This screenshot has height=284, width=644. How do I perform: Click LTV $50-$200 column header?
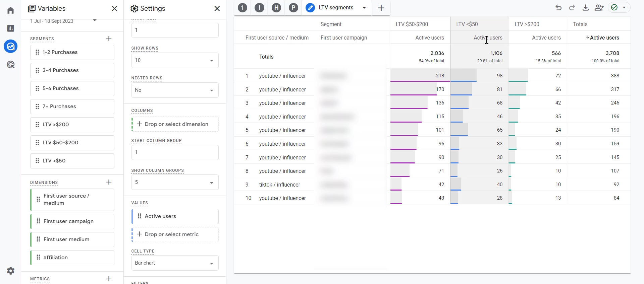pos(412,24)
